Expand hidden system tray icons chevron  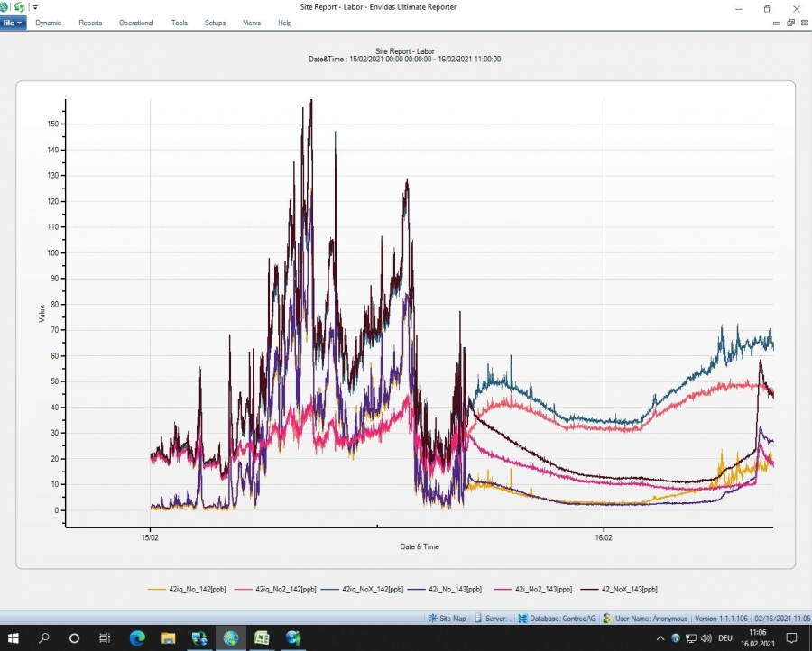(x=660, y=638)
